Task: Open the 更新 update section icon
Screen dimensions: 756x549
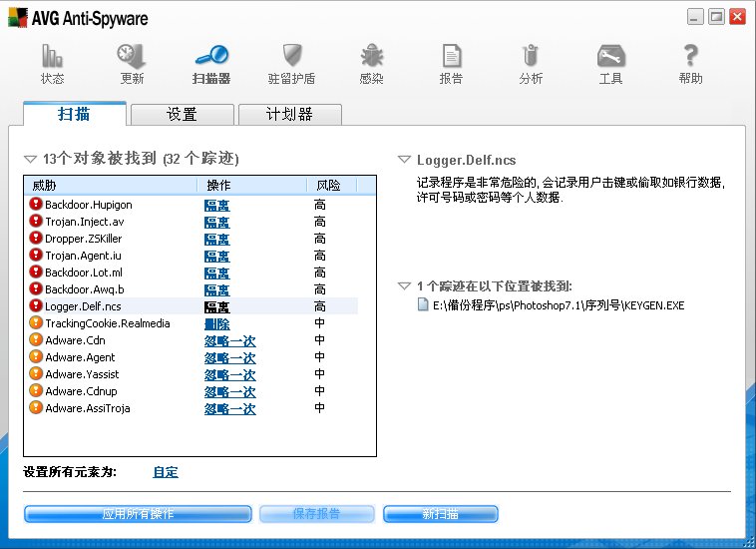Action: click(132, 57)
